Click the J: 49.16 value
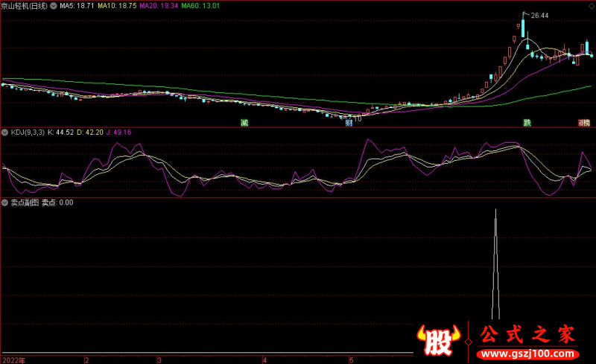Image resolution: width=596 pixels, height=364 pixels. (118, 132)
